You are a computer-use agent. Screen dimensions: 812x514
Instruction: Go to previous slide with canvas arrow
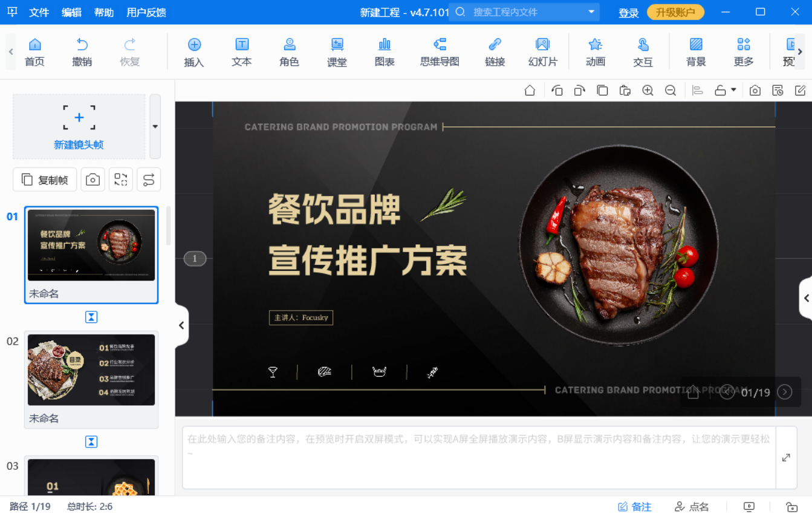(727, 392)
